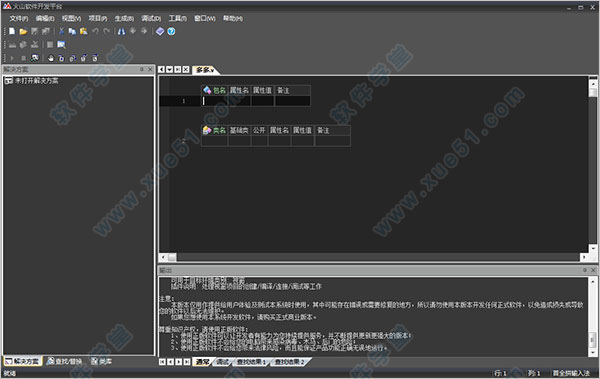
Task: Stop execution with the square stop icon
Action: 23,58
